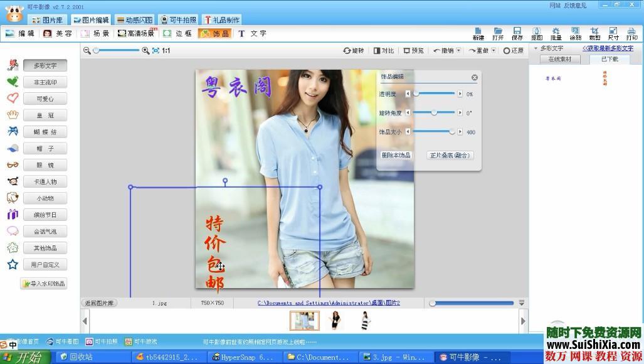This screenshot has width=644, height=364.
Task: Switch to the 动感闪图 tab
Action: [134, 19]
